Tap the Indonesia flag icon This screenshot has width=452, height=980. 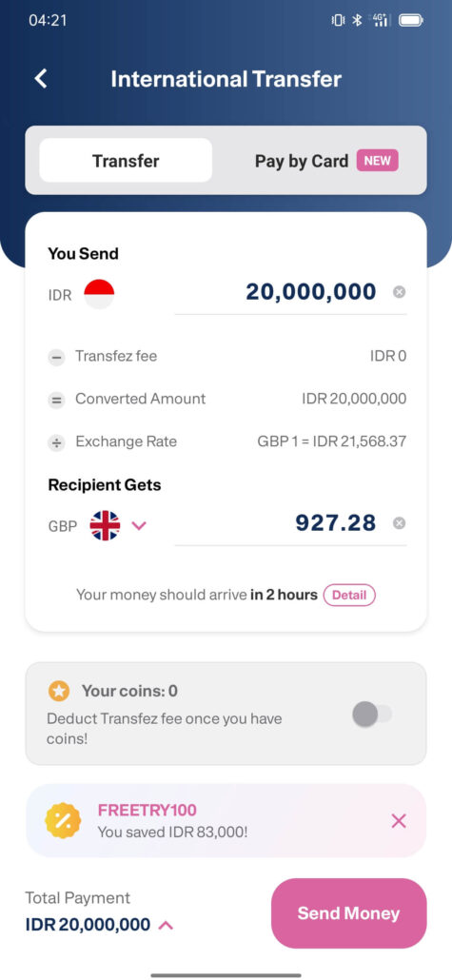coord(99,294)
